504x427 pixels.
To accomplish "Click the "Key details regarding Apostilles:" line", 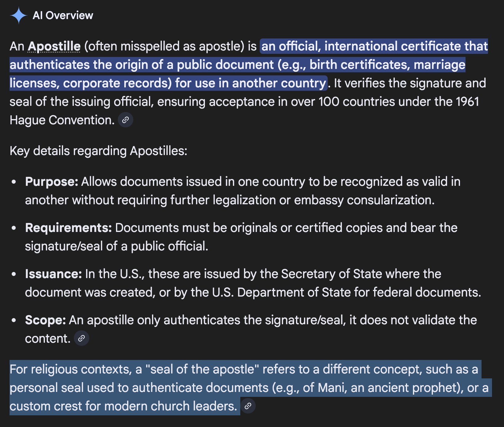I will click(98, 151).
